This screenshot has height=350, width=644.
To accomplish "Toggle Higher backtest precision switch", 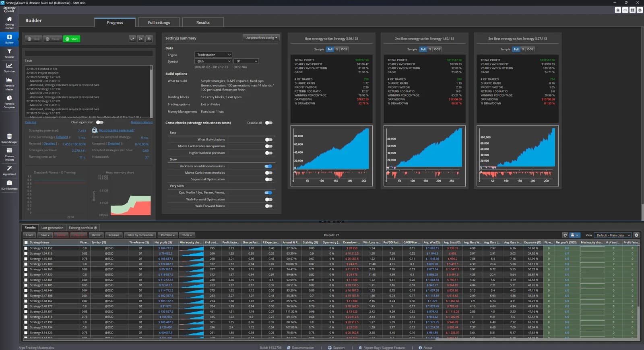I will 268,153.
